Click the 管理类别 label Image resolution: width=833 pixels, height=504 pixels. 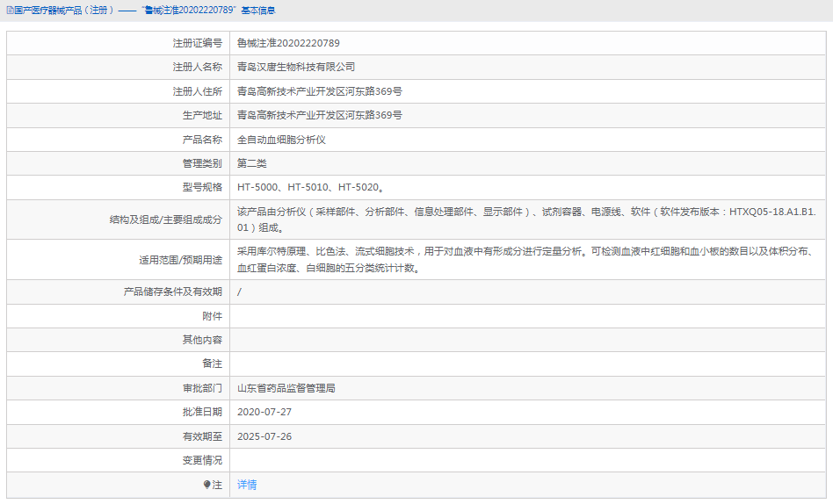[202, 163]
